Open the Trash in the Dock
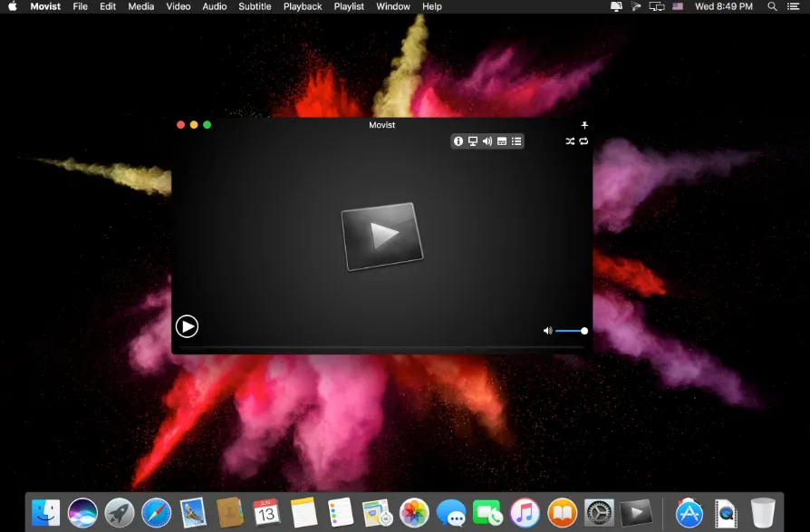 (763, 512)
